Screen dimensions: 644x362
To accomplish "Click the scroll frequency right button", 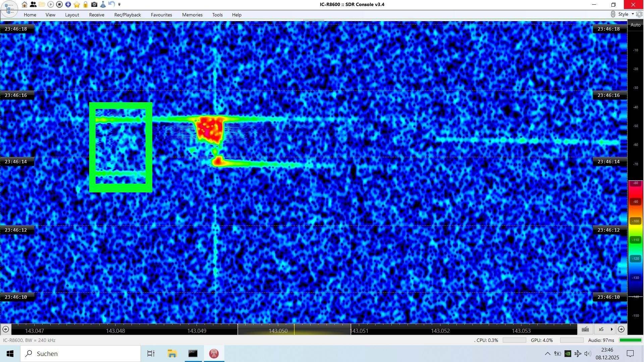I will pyautogui.click(x=621, y=329).
